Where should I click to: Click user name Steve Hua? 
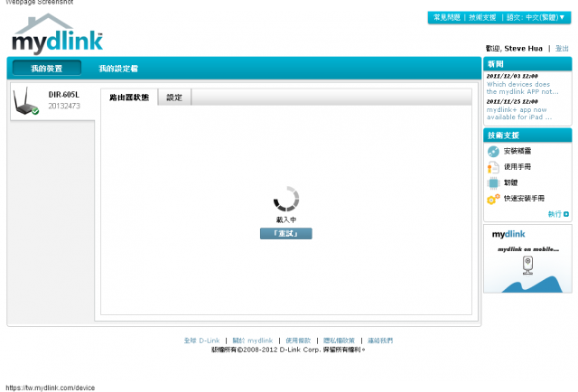tap(524, 48)
